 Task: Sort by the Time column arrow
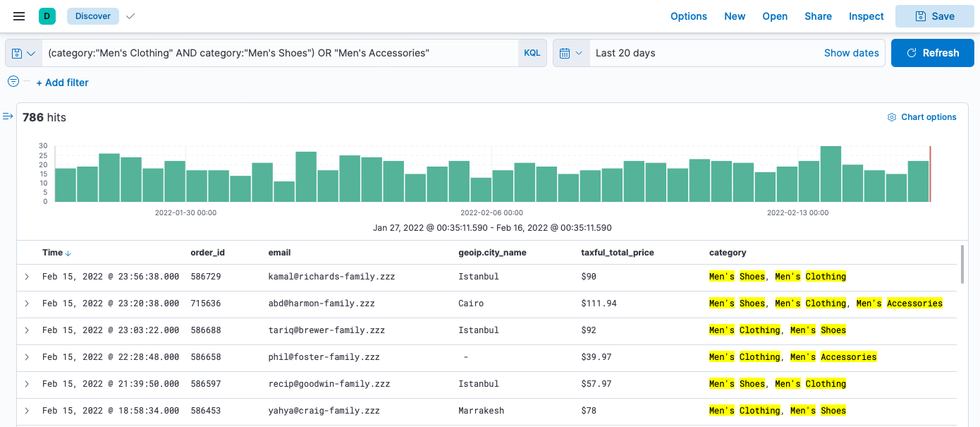[x=68, y=253]
